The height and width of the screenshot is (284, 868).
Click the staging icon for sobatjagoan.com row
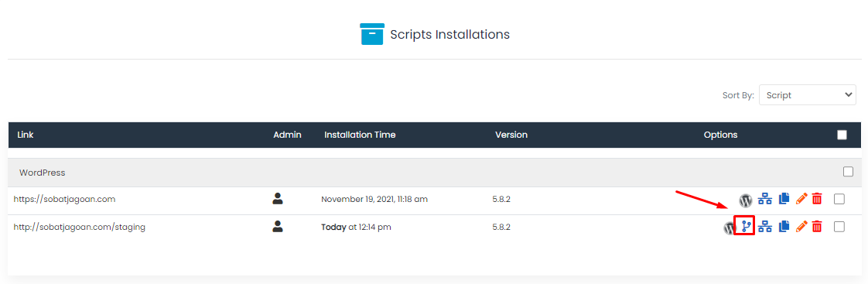[x=765, y=199]
